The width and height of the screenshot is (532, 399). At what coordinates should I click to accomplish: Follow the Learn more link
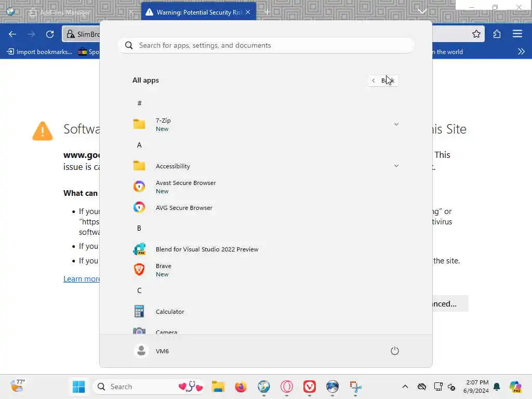coord(82,279)
